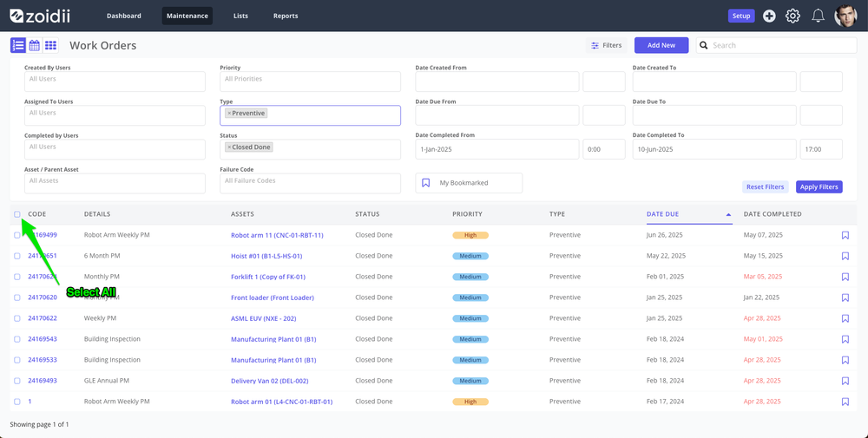
Task: Check work order 24169493 checkbox
Action: [17, 381]
